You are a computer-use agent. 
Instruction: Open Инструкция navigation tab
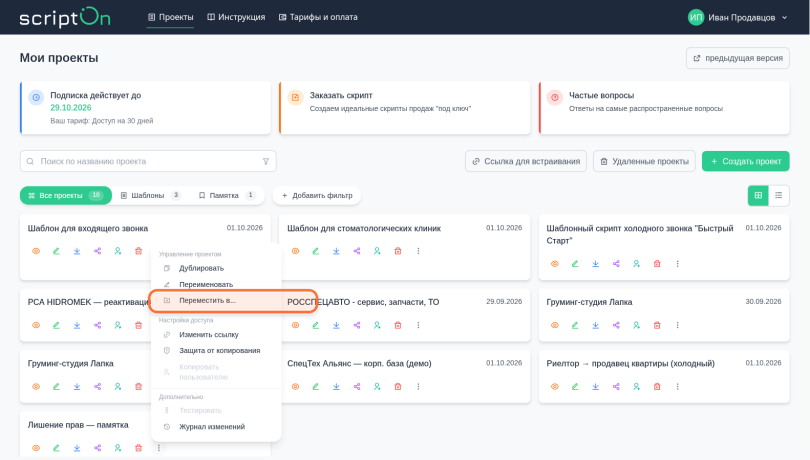pyautogui.click(x=236, y=17)
